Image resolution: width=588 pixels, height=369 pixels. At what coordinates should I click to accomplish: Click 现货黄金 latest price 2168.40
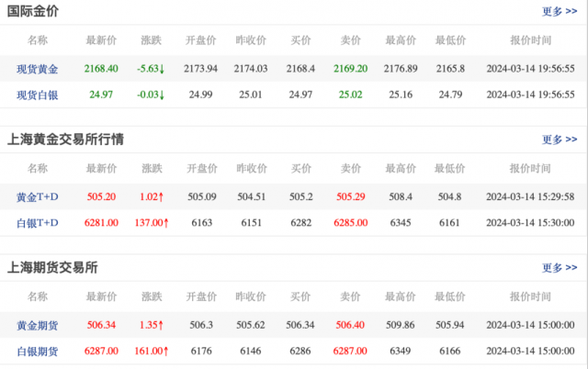pyautogui.click(x=101, y=69)
